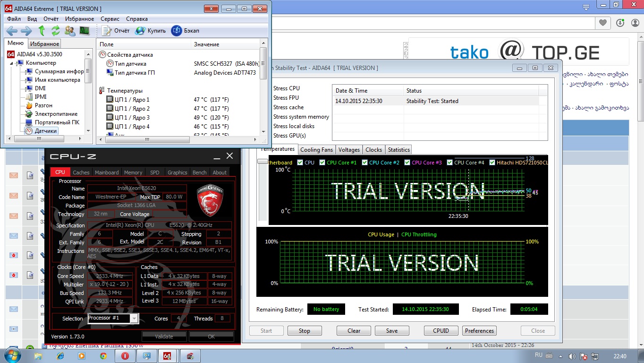Image resolution: width=644 pixels, height=363 pixels.
Task: Click the users icon in AIDA64 toolbar
Action: (x=70, y=31)
